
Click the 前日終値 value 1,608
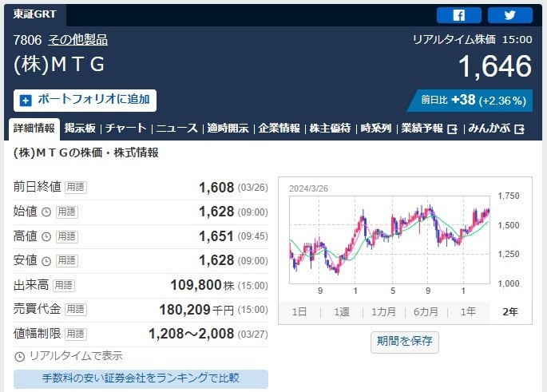[216, 188]
